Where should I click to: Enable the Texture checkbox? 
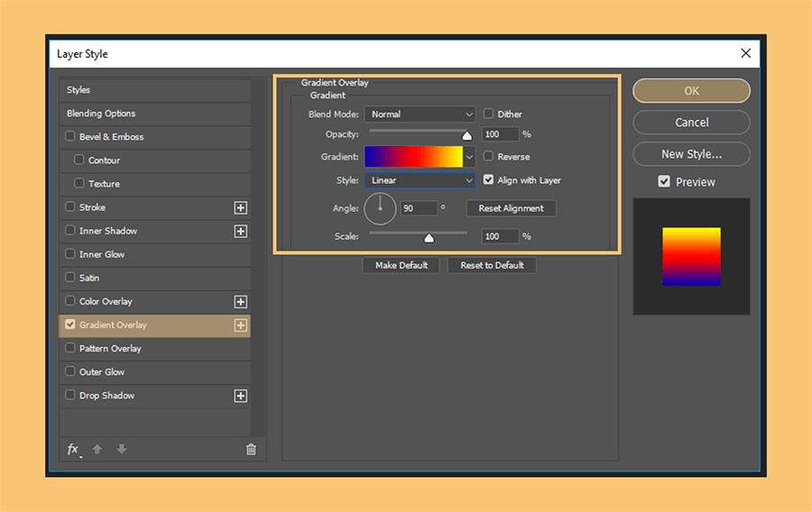[79, 183]
